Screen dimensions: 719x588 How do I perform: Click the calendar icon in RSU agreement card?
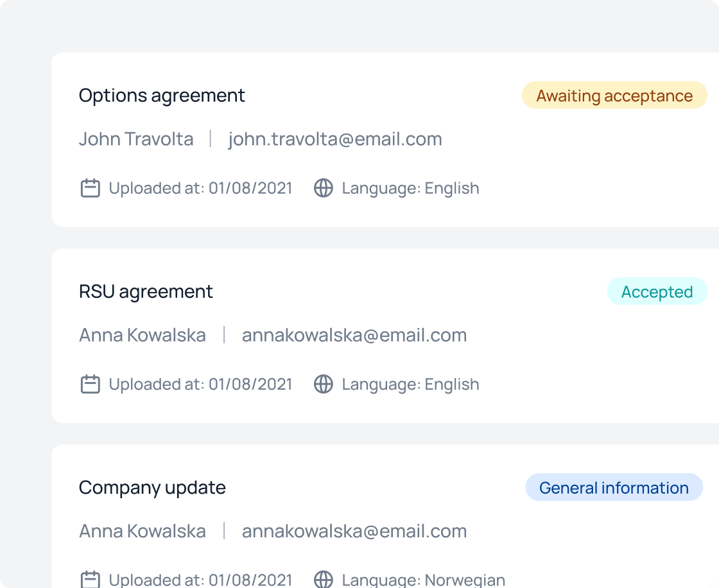tap(91, 385)
